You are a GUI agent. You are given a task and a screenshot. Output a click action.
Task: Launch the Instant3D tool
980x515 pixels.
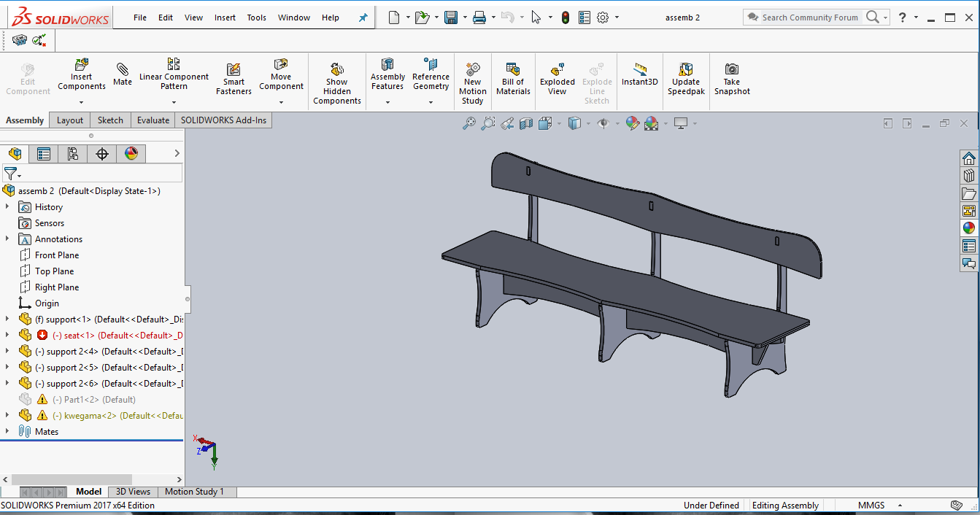[640, 69]
